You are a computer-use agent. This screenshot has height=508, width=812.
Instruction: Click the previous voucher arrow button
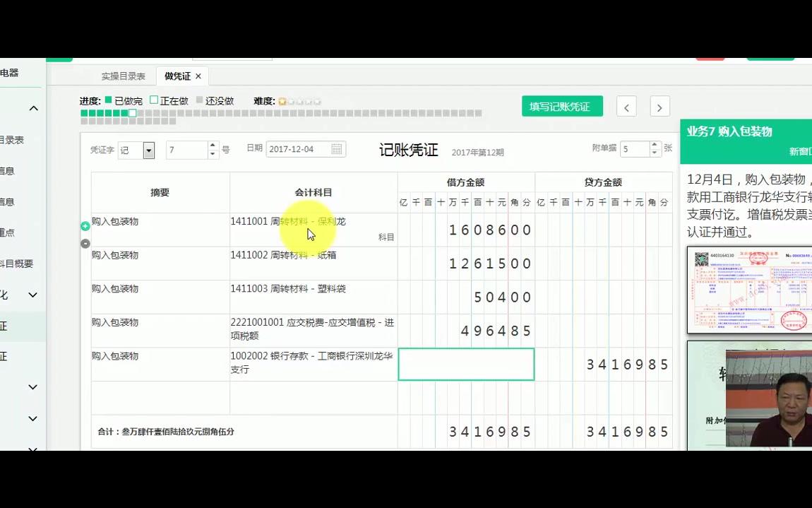tap(626, 107)
